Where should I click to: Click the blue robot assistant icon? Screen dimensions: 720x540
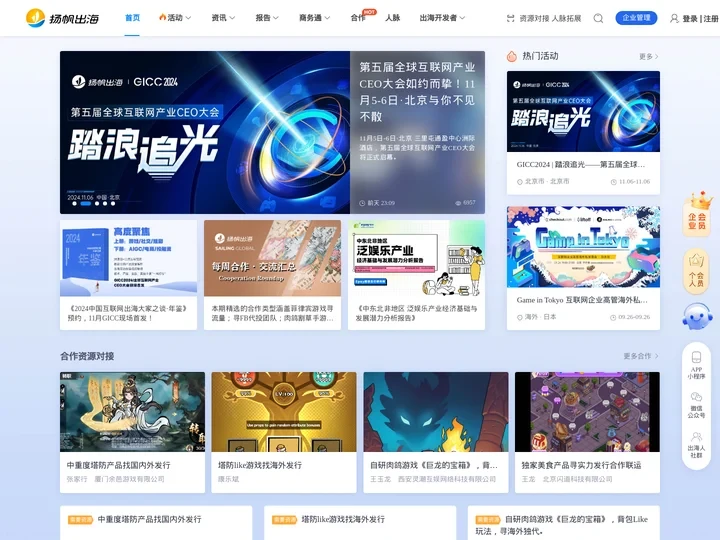tap(697, 316)
